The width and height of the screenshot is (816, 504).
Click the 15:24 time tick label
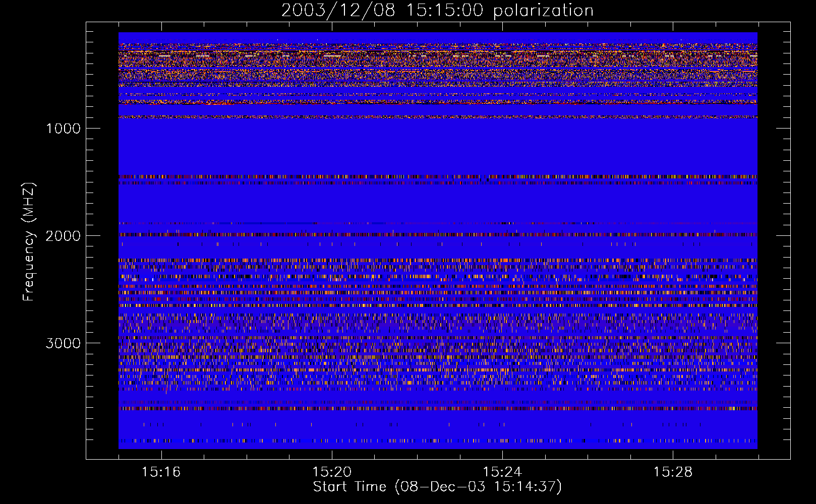click(502, 472)
